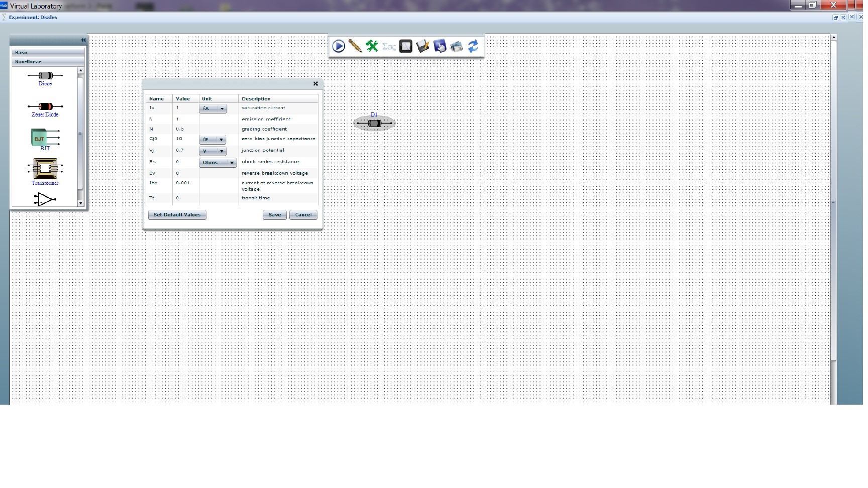Screen dimensions: 868x488
Task: Open the Ohms unit dropdown for Rs
Action: tap(218, 163)
